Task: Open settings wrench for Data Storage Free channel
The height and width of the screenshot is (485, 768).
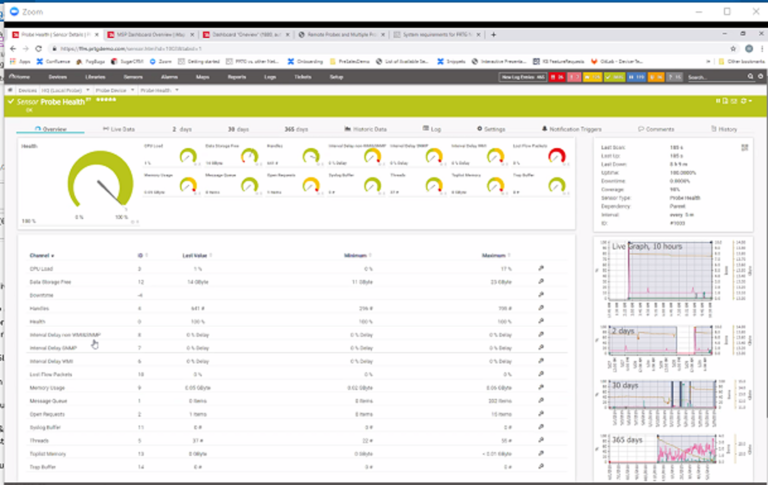Action: [541, 282]
